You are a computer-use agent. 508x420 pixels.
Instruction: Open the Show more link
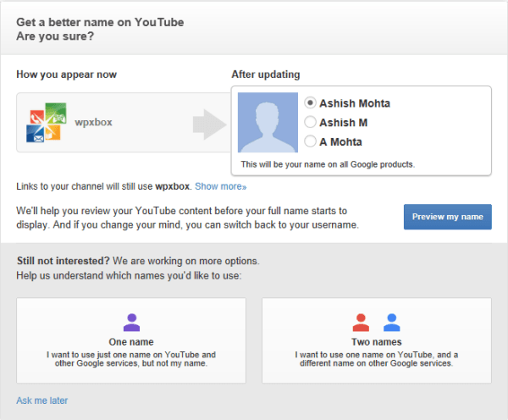221,186
